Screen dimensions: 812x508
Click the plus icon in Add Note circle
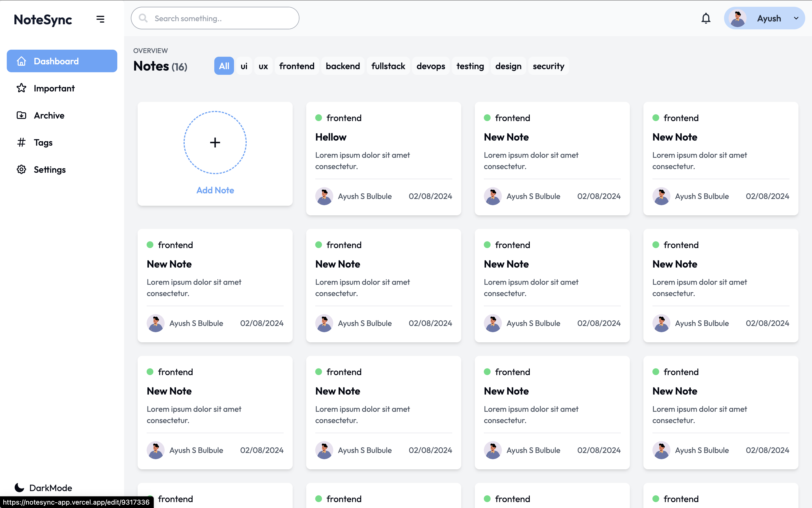coord(215,143)
